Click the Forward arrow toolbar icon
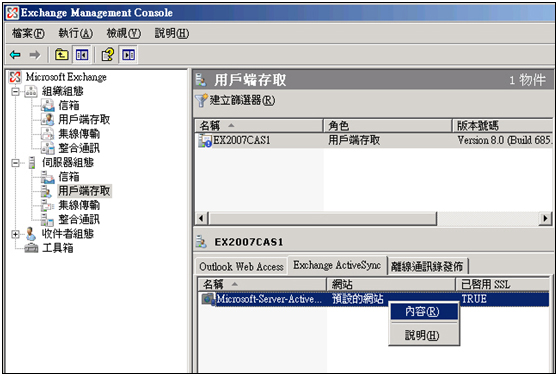The height and width of the screenshot is (376, 558). coord(35,55)
